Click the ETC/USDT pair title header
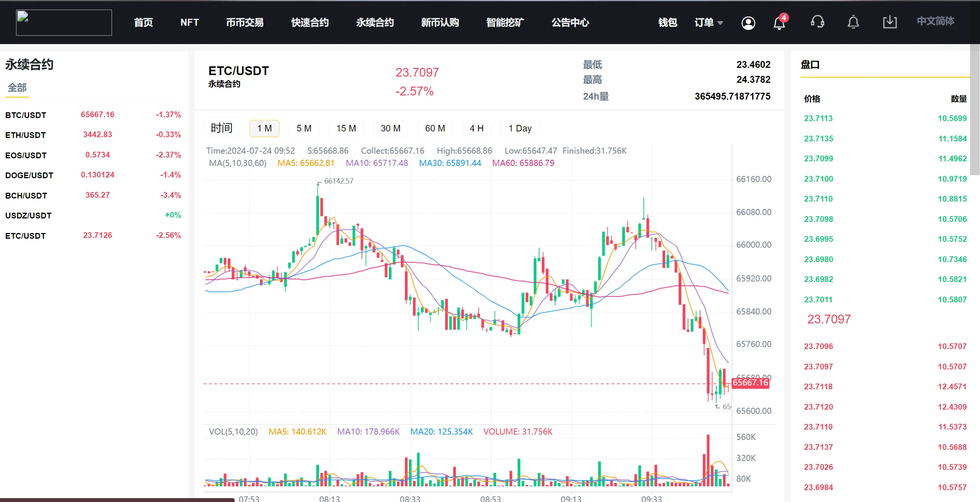This screenshot has width=980, height=502. click(238, 71)
